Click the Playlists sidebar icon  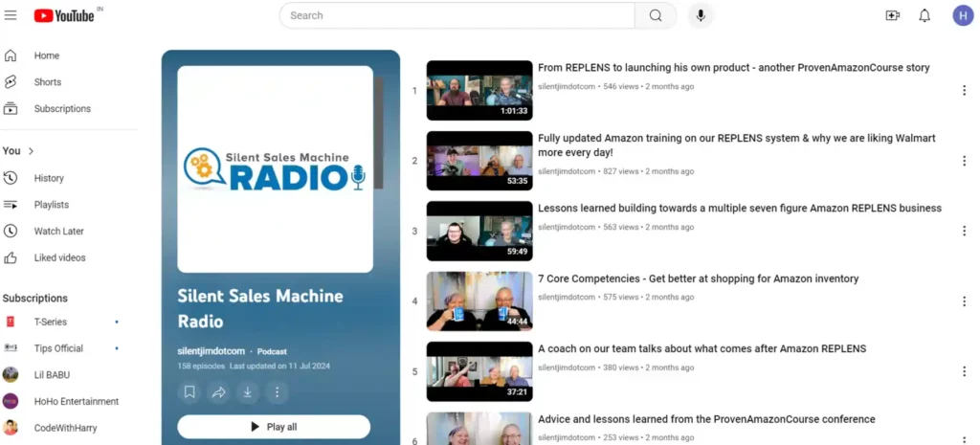click(x=11, y=205)
